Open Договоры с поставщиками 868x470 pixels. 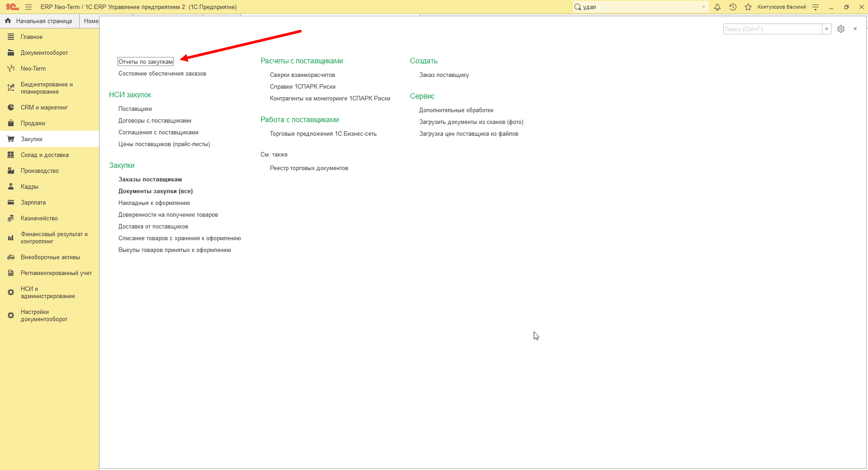click(x=155, y=120)
